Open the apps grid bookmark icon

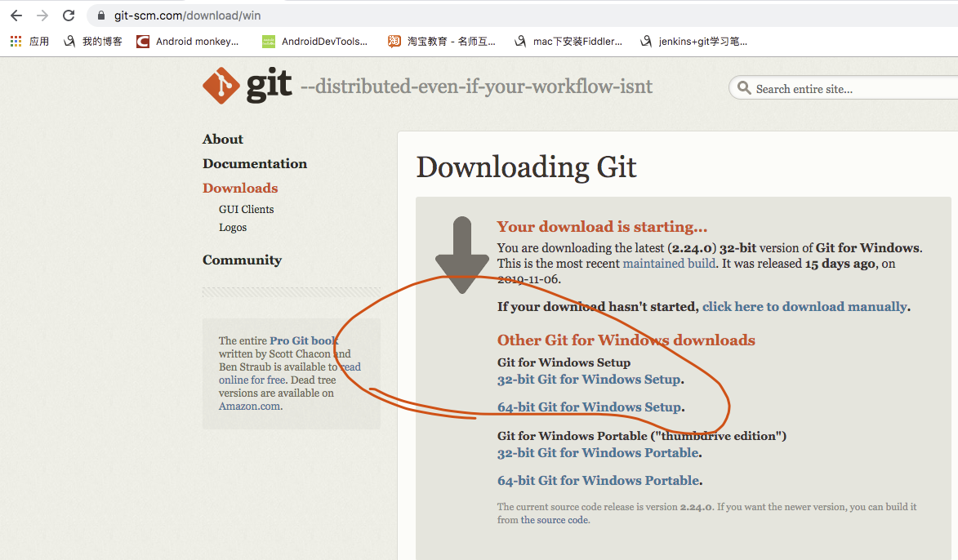[x=16, y=41]
